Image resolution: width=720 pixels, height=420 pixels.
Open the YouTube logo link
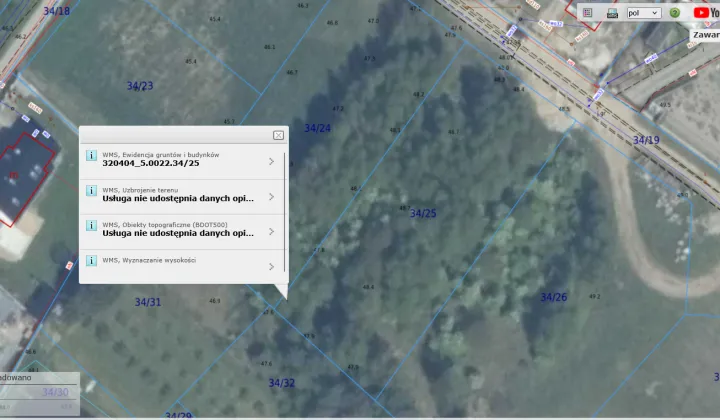tap(706, 12)
